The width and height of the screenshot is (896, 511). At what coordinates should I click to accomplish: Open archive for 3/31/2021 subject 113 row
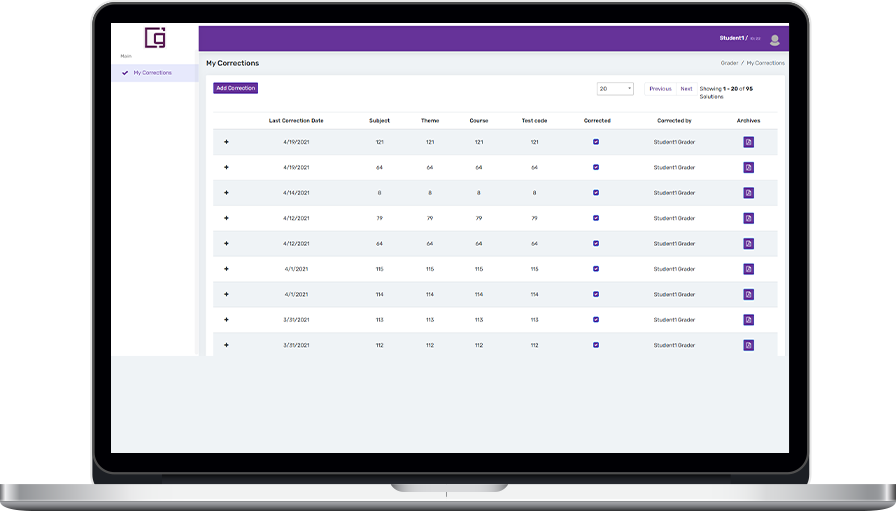pyautogui.click(x=748, y=320)
